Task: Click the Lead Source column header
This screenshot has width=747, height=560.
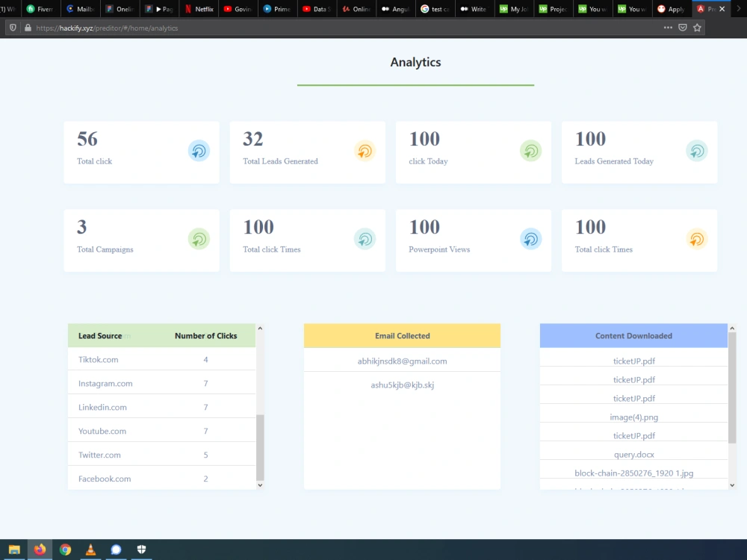Action: [x=100, y=336]
